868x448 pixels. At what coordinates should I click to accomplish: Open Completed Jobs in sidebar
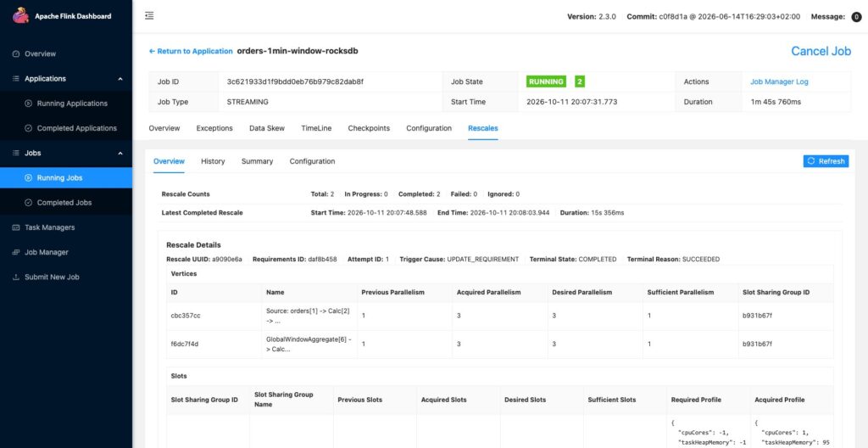pyautogui.click(x=66, y=203)
